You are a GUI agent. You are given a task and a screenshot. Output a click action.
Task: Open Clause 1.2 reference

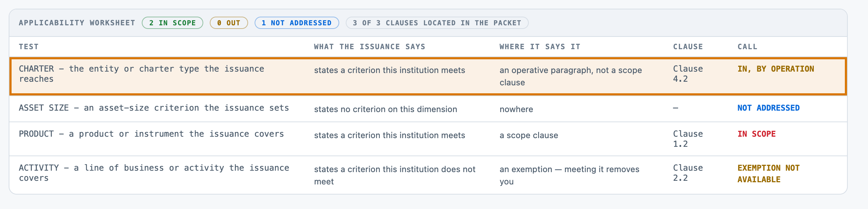point(688,139)
